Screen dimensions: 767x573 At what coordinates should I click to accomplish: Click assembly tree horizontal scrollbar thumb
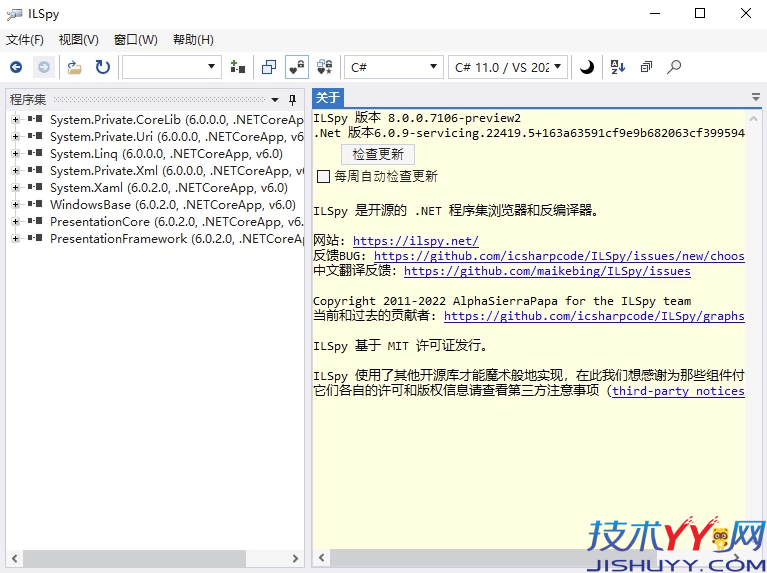(134, 558)
